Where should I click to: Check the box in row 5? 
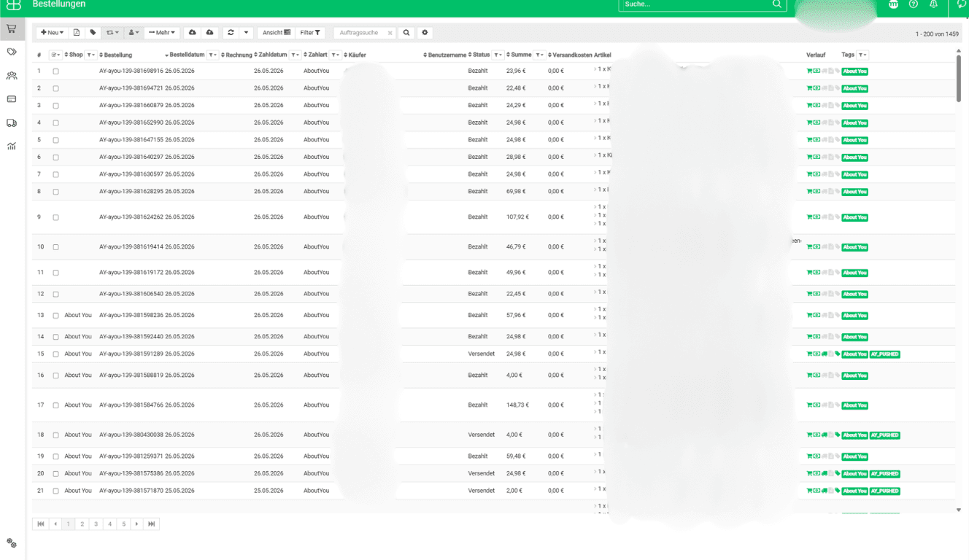click(55, 140)
